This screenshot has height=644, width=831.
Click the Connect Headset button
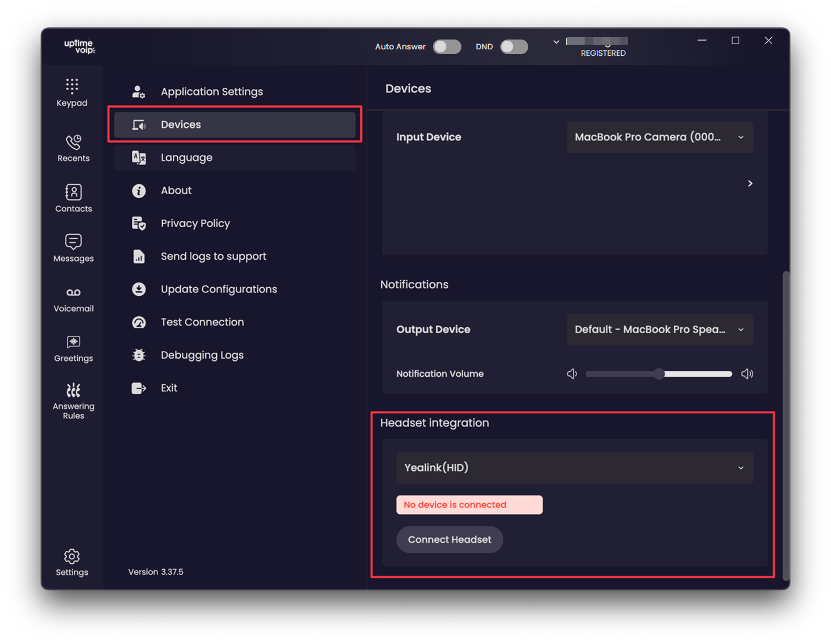[x=449, y=539]
